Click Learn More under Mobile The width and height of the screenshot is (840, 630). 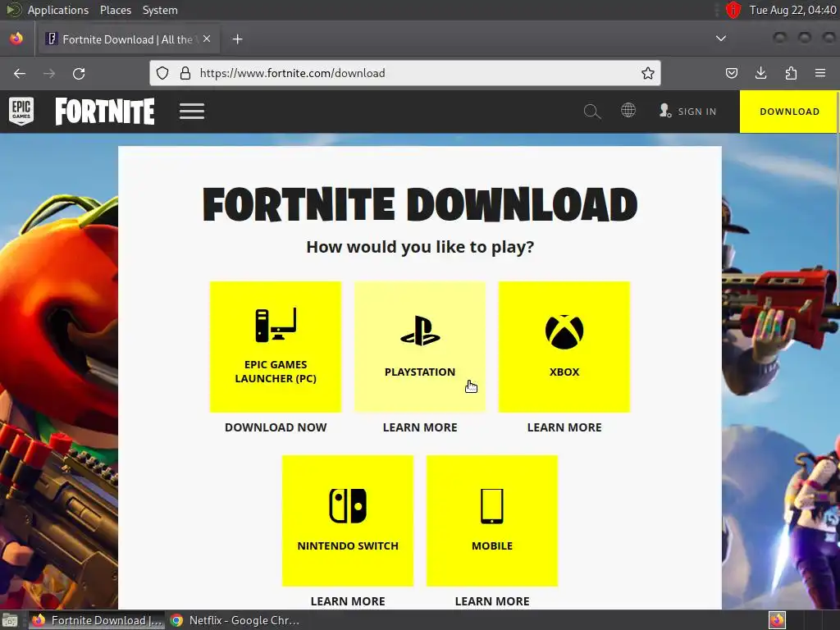tap(492, 601)
